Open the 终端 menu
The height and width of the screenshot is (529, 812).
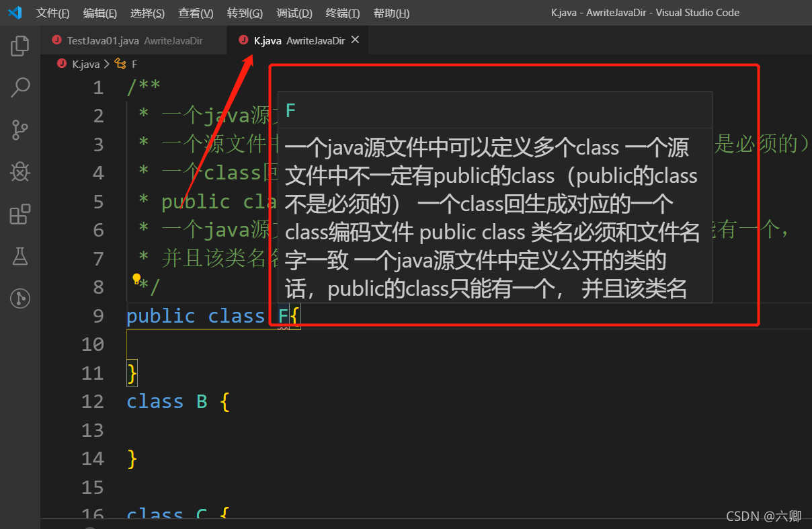point(342,12)
